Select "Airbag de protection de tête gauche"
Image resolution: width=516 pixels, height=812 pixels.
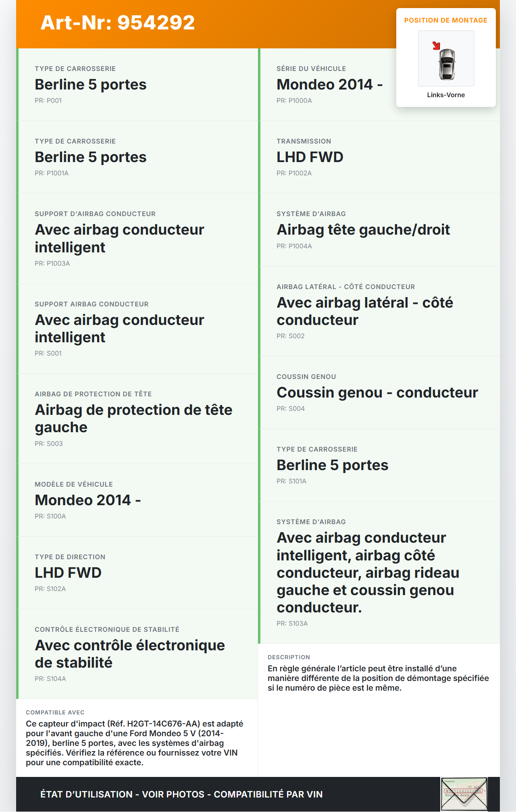pyautogui.click(x=133, y=418)
